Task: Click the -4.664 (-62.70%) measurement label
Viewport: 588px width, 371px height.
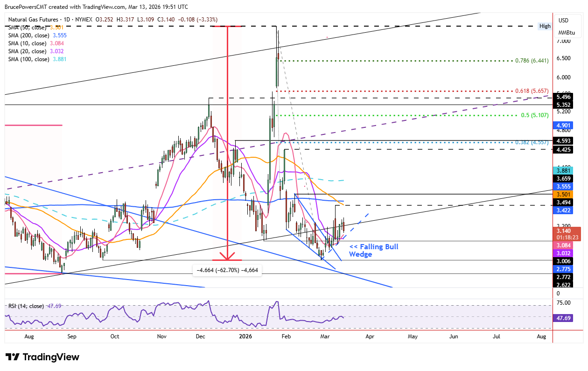Action: [227, 270]
